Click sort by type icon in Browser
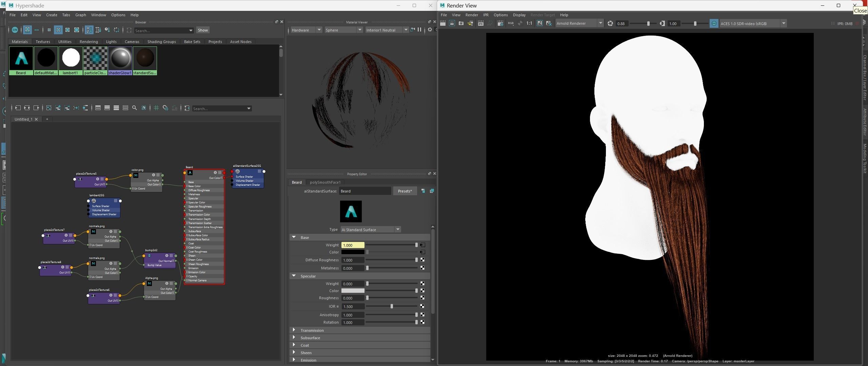Screen dimensions: 868x366 click(98, 30)
